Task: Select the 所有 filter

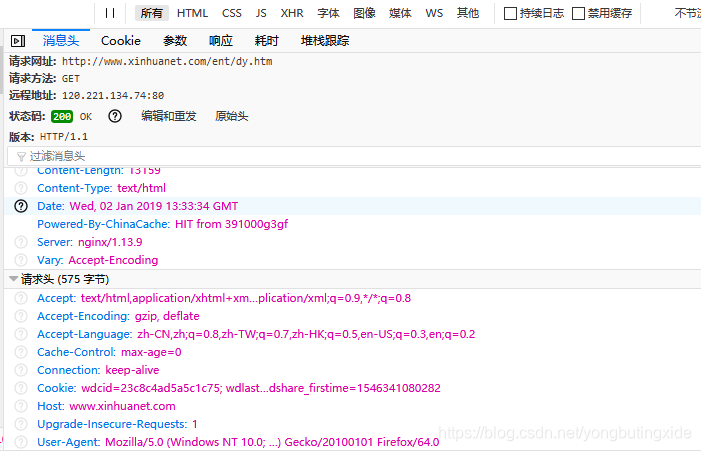Action: [152, 13]
